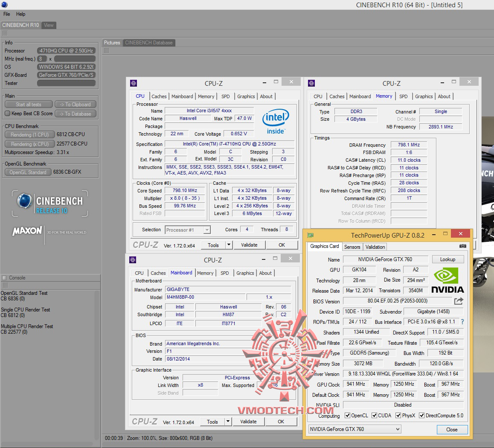Image resolution: width=494 pixels, height=448 pixels.
Task: Toggle CUDA checkbox in GPU-Z
Action: point(374,415)
